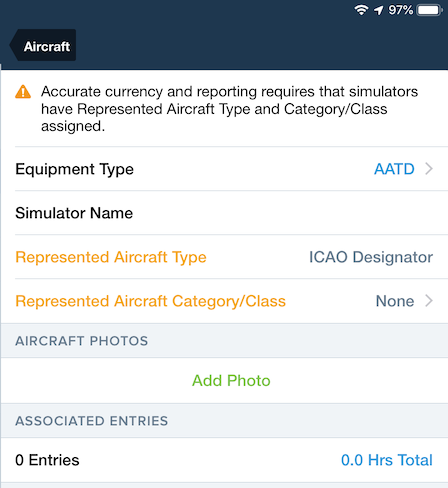Tap the Wi-Fi status icon
This screenshot has width=448, height=488.
point(361,10)
